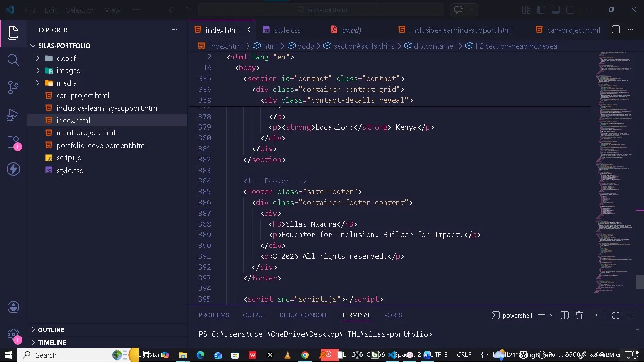The width and height of the screenshot is (644, 362).
Task: Toggle the bottom panel visibility
Action: coord(555,10)
